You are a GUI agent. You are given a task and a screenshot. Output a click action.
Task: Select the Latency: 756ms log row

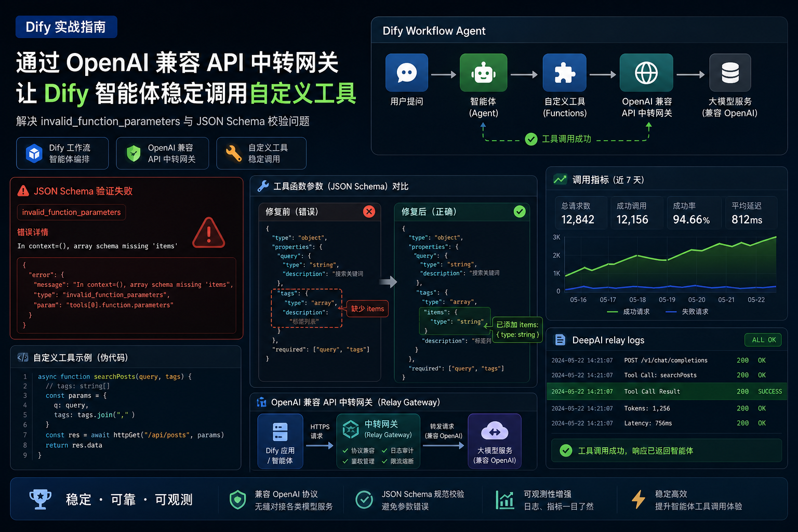point(667,423)
